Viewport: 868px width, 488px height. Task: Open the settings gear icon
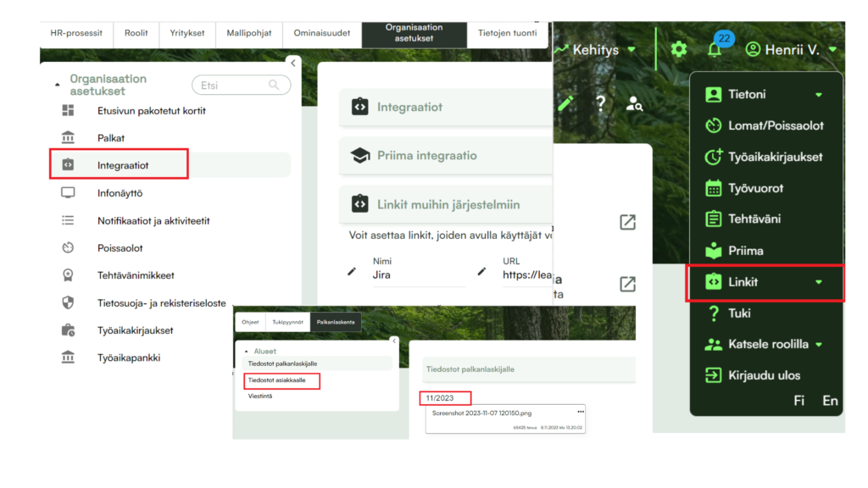[x=679, y=49]
